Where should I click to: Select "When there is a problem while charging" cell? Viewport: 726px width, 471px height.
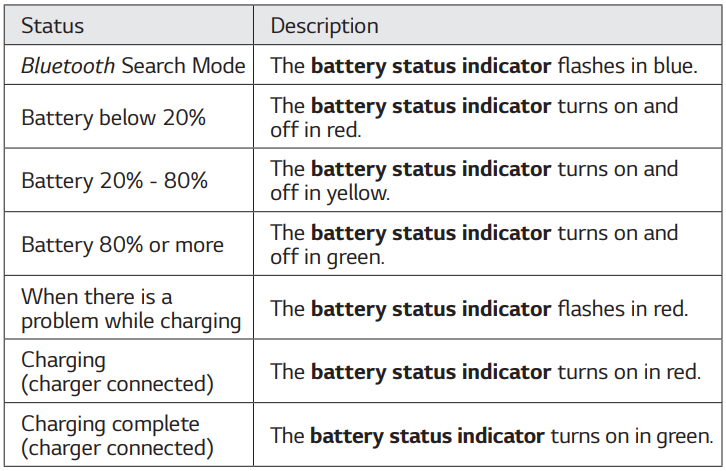click(x=131, y=309)
